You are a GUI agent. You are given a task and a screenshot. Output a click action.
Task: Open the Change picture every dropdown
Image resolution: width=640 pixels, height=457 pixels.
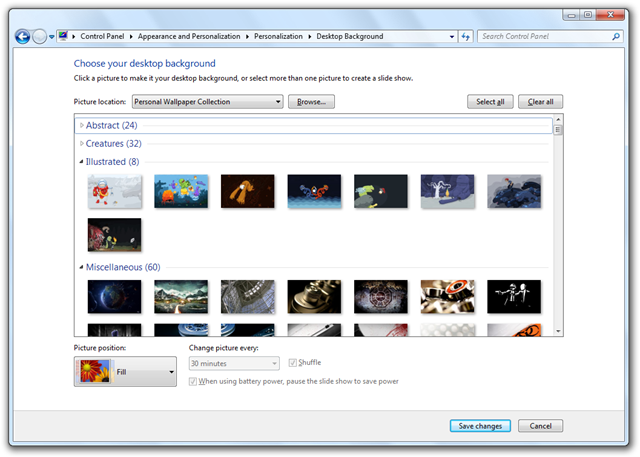pyautogui.click(x=234, y=364)
